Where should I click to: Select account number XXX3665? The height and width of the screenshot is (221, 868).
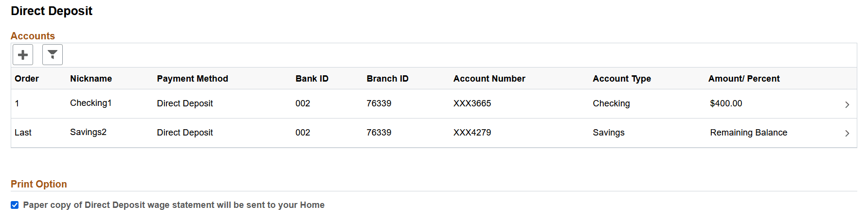(472, 103)
